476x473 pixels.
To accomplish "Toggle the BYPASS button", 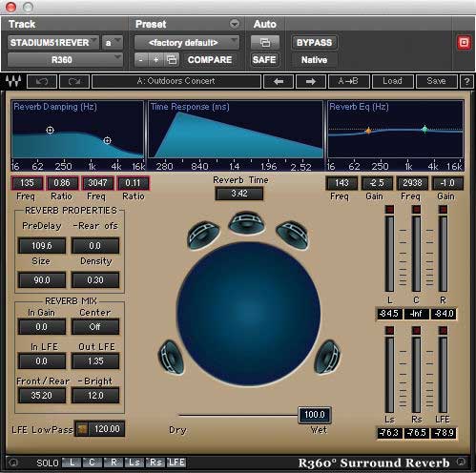I will click(x=314, y=43).
